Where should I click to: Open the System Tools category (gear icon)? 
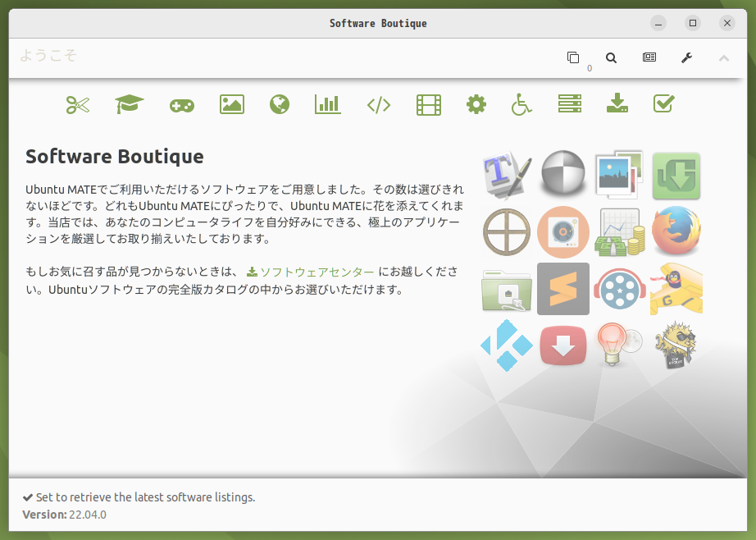(x=476, y=104)
